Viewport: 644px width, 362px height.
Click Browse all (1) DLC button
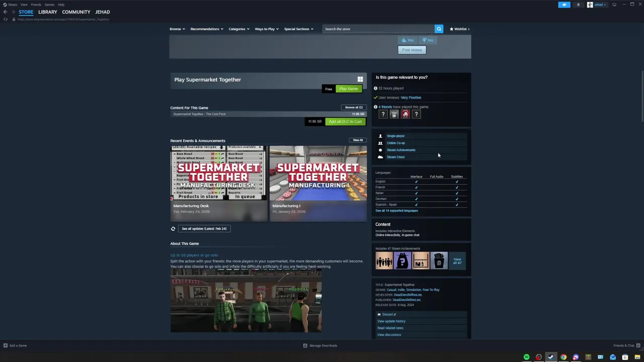coord(354,107)
